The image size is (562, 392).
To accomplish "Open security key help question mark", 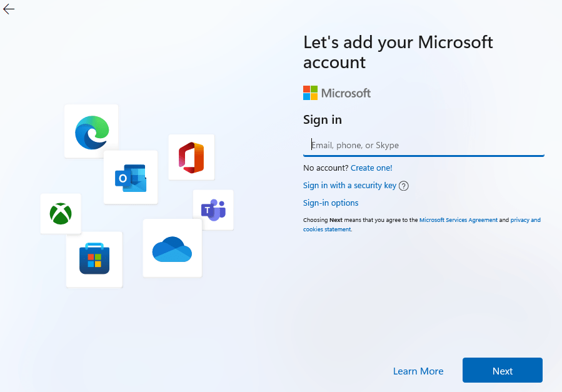I will point(404,186).
